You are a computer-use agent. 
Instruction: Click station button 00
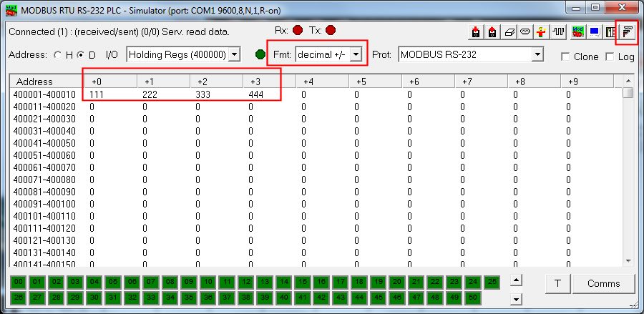19,282
